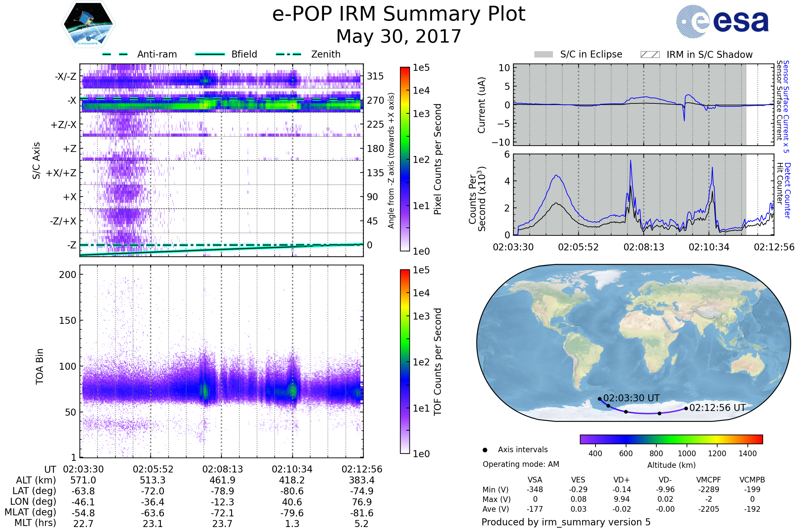
Task: Click the TOF Counts per Second colorbar
Action: click(x=405, y=362)
